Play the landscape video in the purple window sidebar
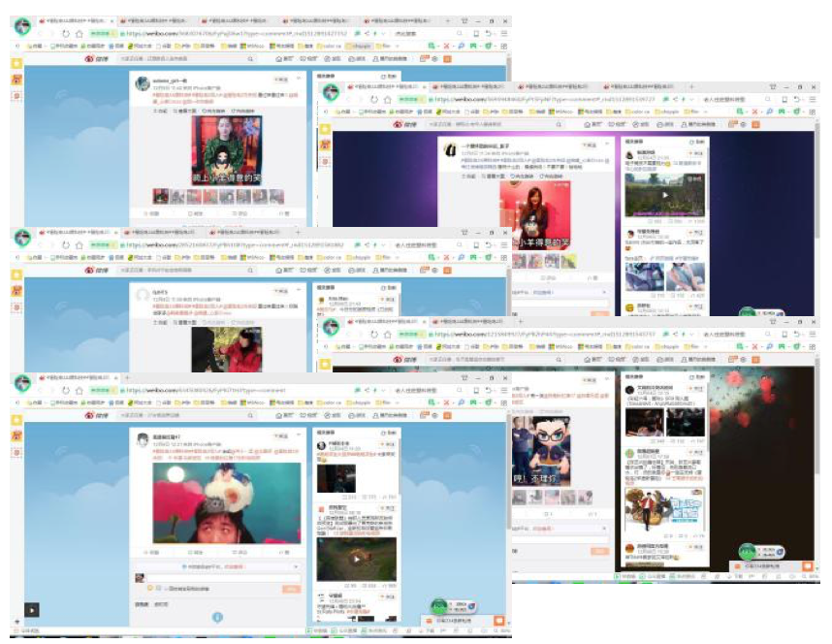 [665, 195]
